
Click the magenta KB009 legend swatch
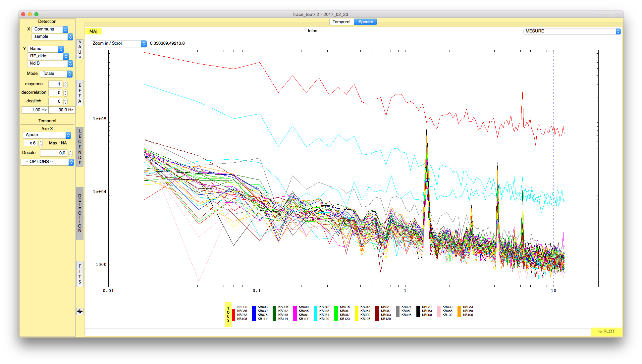pos(295,307)
